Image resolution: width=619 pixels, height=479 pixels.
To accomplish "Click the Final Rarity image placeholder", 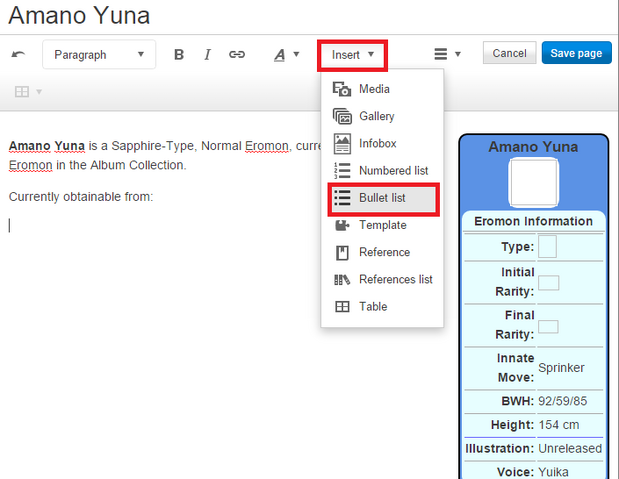I will tap(548, 327).
